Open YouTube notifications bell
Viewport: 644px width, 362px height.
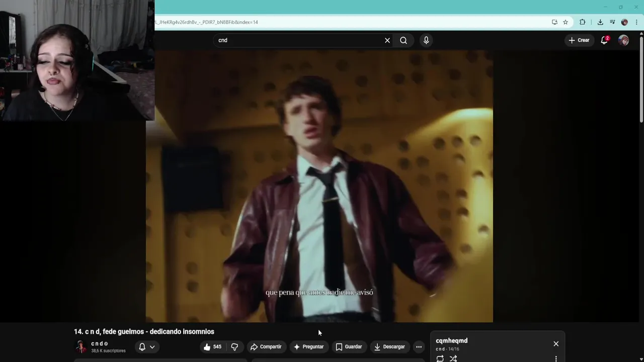tap(604, 40)
